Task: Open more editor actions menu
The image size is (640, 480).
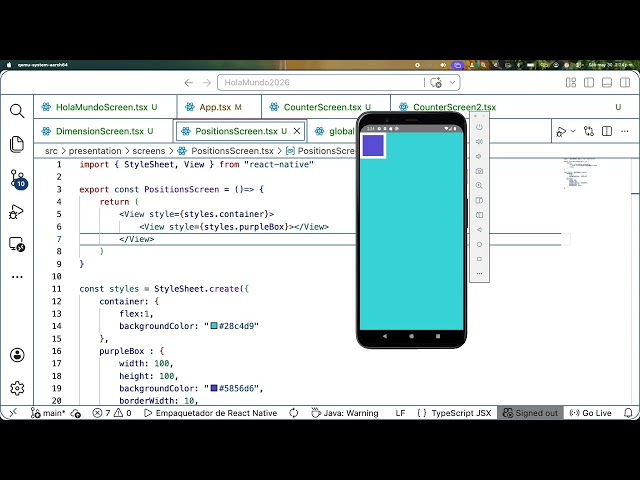Action: click(624, 131)
